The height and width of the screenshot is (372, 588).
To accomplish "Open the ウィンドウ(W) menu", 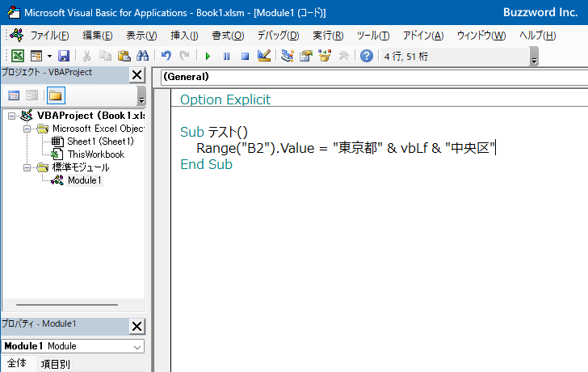I will point(481,36).
